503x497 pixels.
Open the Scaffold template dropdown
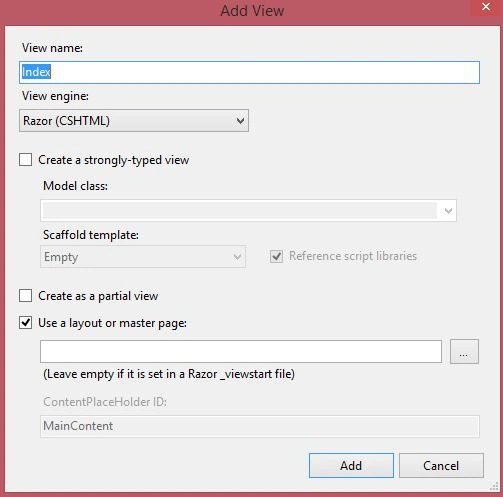coord(143,257)
